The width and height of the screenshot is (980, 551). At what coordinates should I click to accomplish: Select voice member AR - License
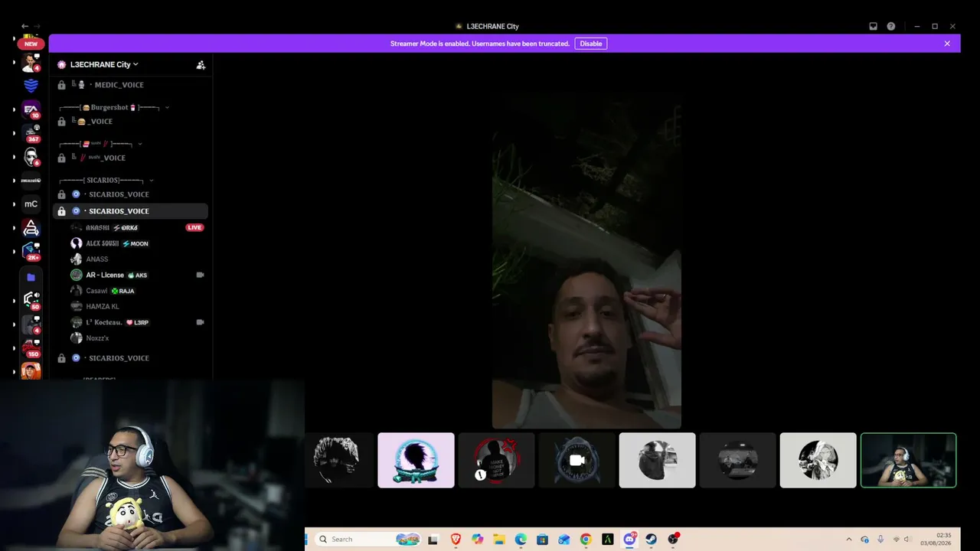click(x=105, y=275)
